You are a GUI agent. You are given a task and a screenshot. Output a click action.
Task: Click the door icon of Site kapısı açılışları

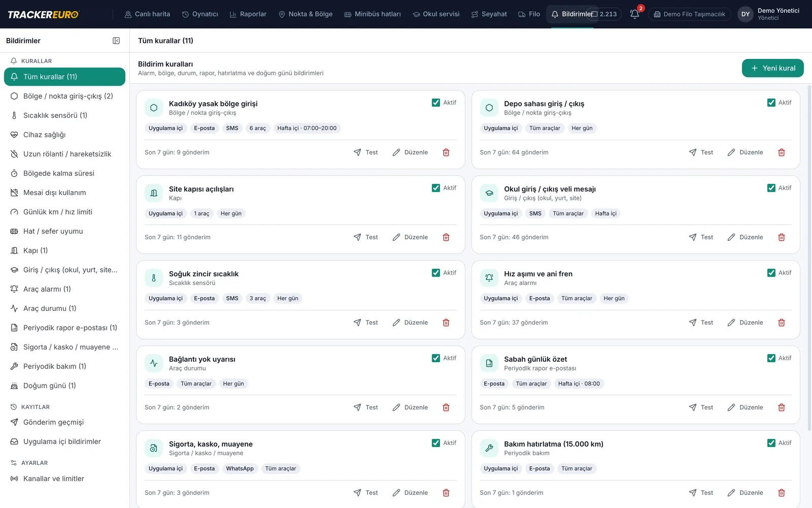pyautogui.click(x=154, y=193)
